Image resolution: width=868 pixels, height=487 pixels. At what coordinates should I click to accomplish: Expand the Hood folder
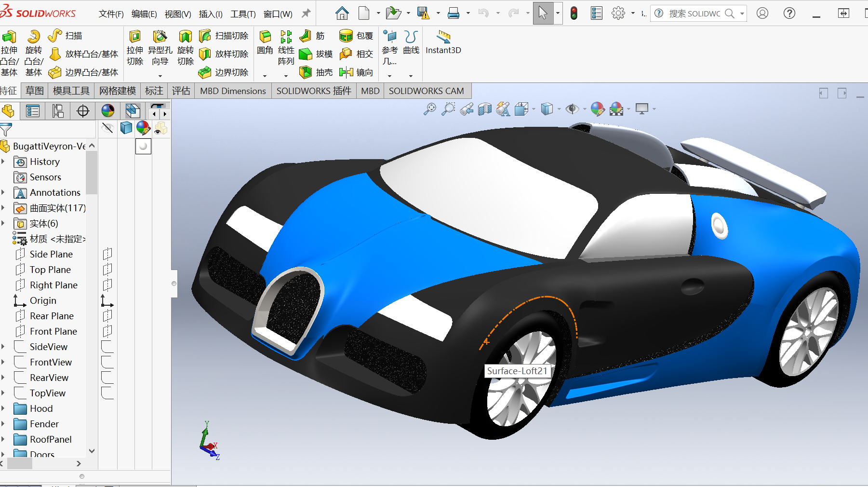(x=3, y=408)
